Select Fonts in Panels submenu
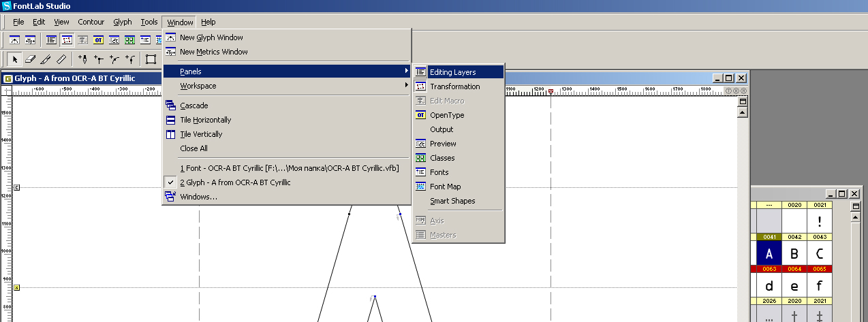The width and height of the screenshot is (868, 322). point(458,172)
